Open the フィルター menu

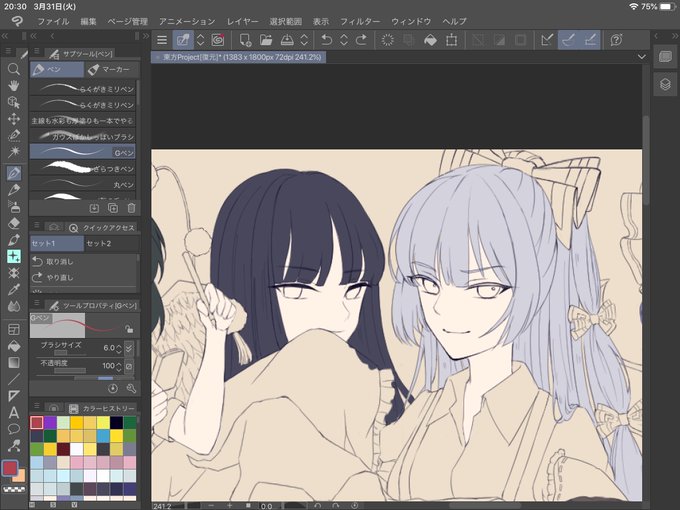tap(360, 21)
